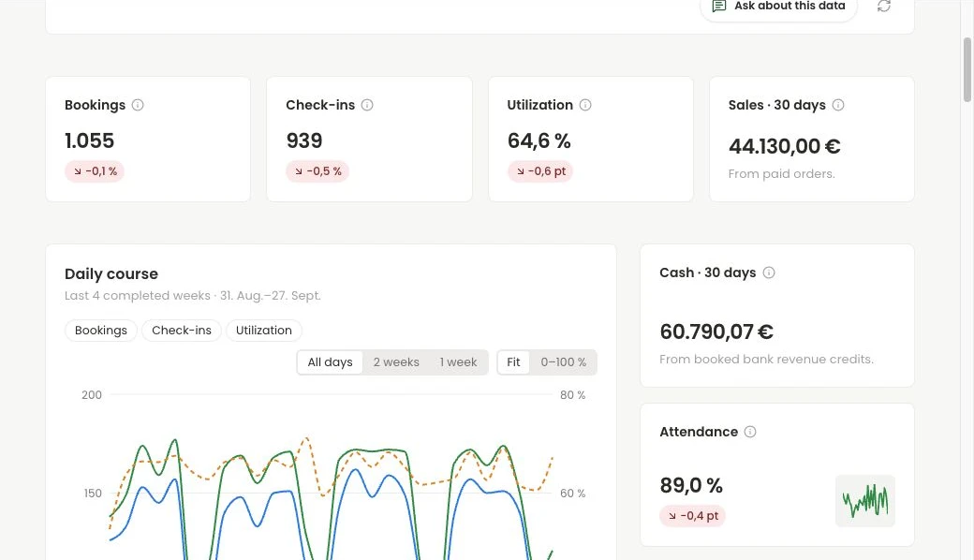Click the page vertical scrollbar thumb

tap(967, 69)
